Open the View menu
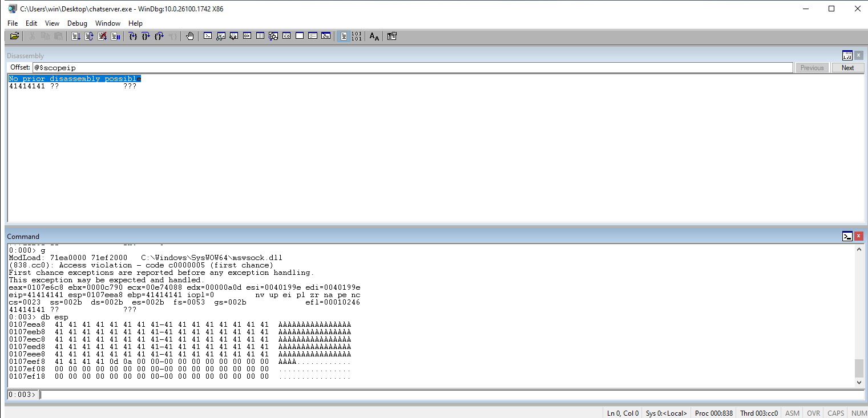 [52, 23]
